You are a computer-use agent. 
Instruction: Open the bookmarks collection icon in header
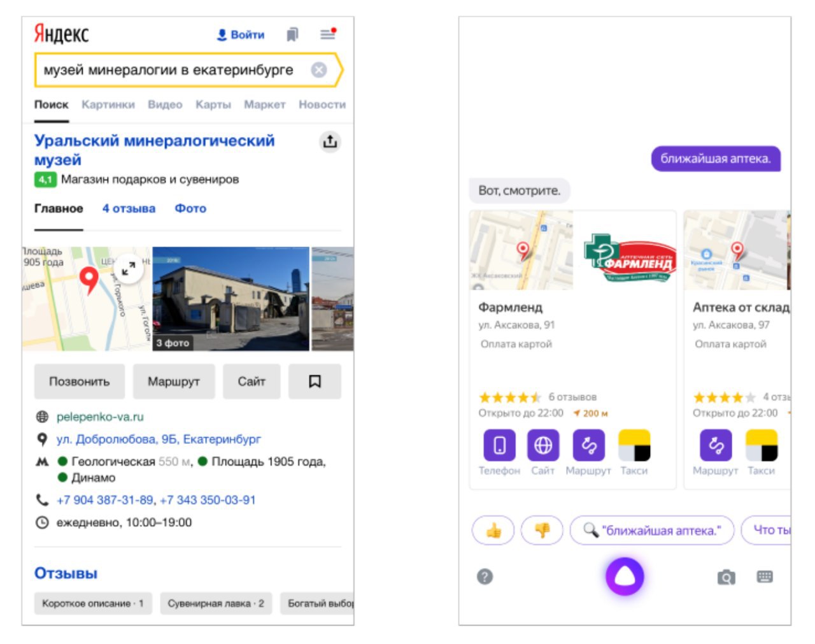[x=292, y=34]
